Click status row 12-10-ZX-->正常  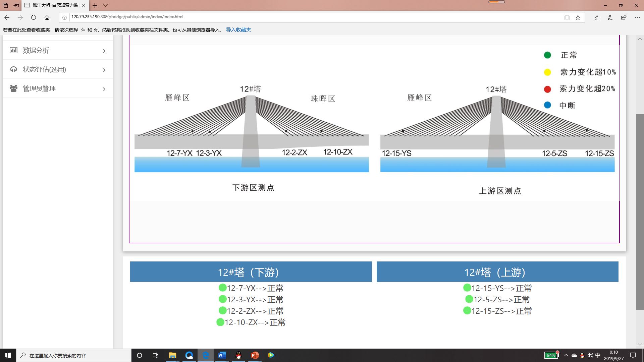pos(251,322)
